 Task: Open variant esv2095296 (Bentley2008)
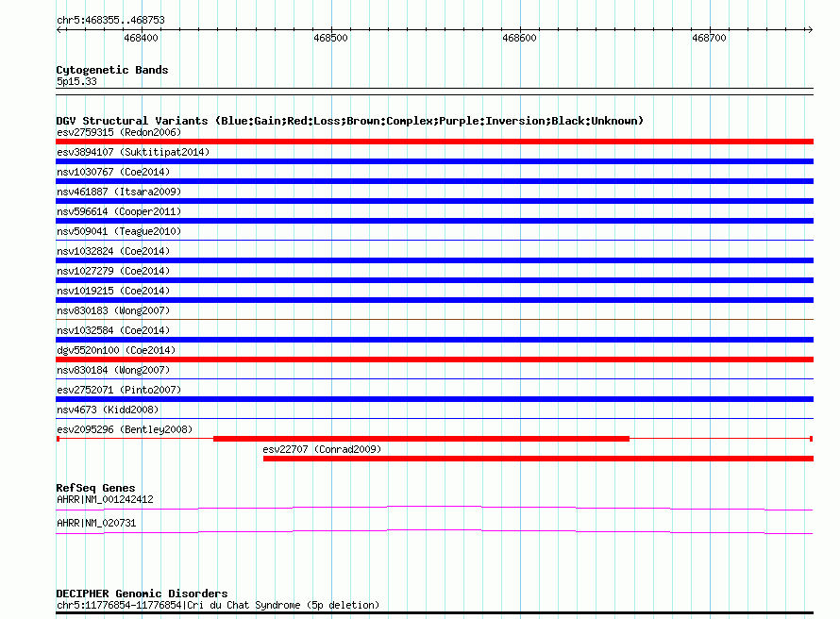[x=125, y=429]
